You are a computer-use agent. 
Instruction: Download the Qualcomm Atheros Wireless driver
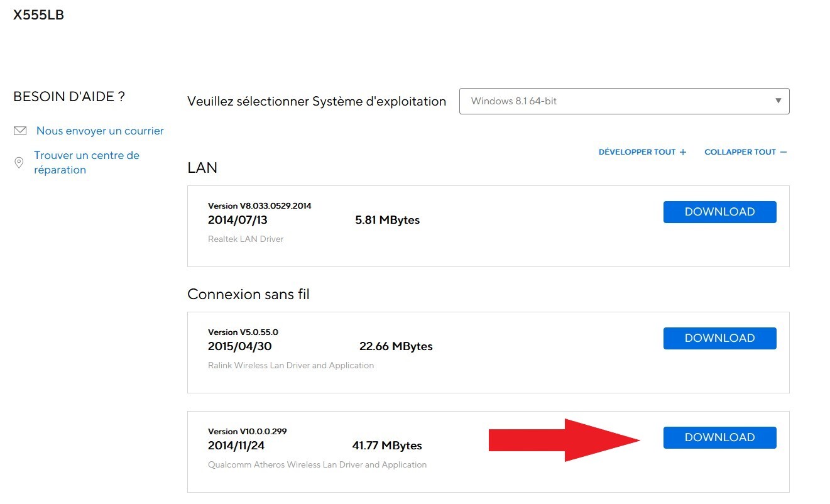pos(719,437)
